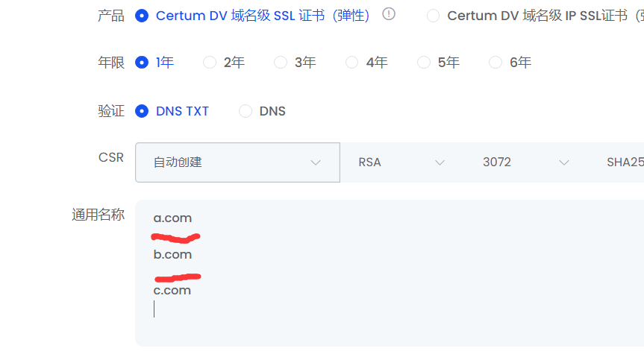
Task: Switch verification to DNS
Action: pos(246,111)
